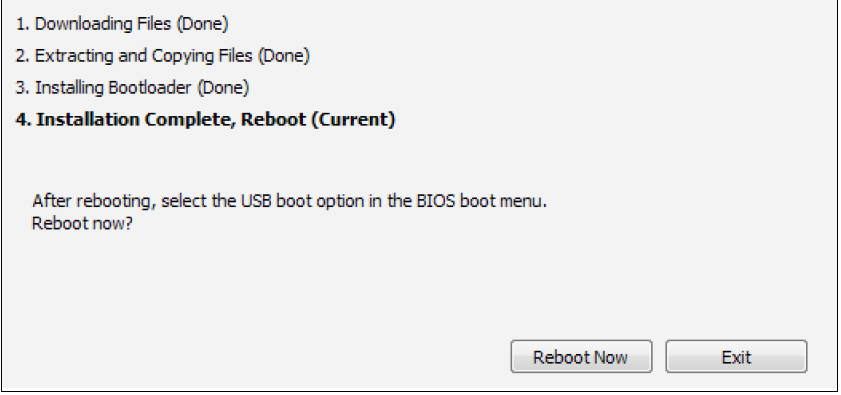Select the Downloading Files step label

[x=122, y=24]
